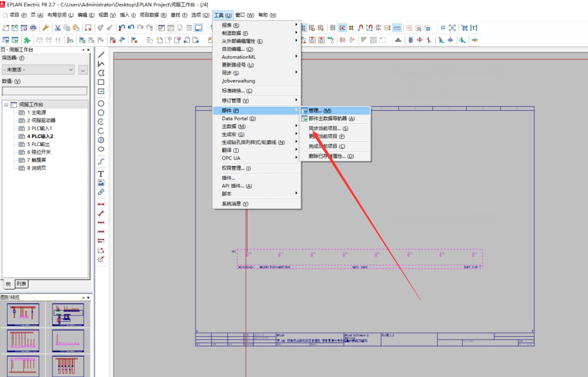Select the Line drawing tool
The height and width of the screenshot is (377, 588).
(x=101, y=55)
